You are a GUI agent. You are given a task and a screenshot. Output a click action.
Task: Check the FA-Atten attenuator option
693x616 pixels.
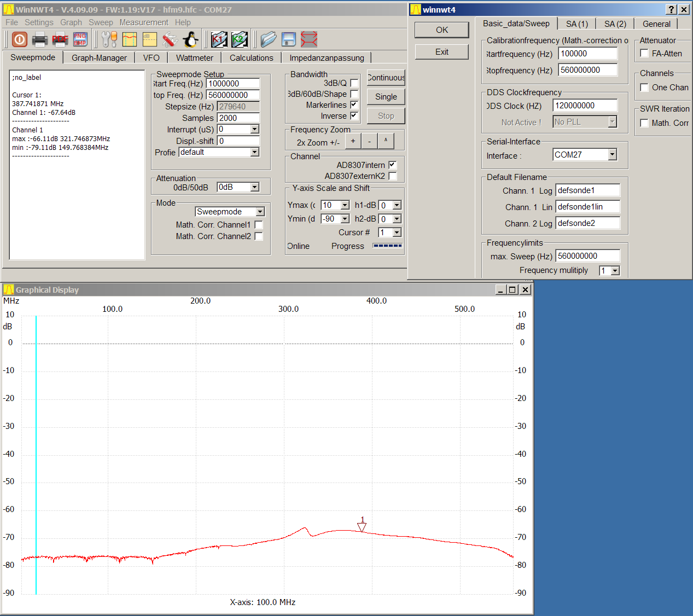click(644, 54)
